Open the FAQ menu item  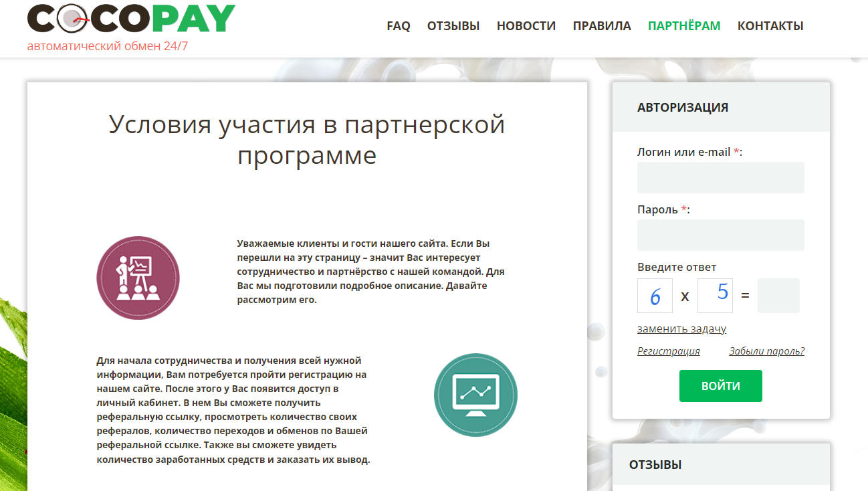399,26
